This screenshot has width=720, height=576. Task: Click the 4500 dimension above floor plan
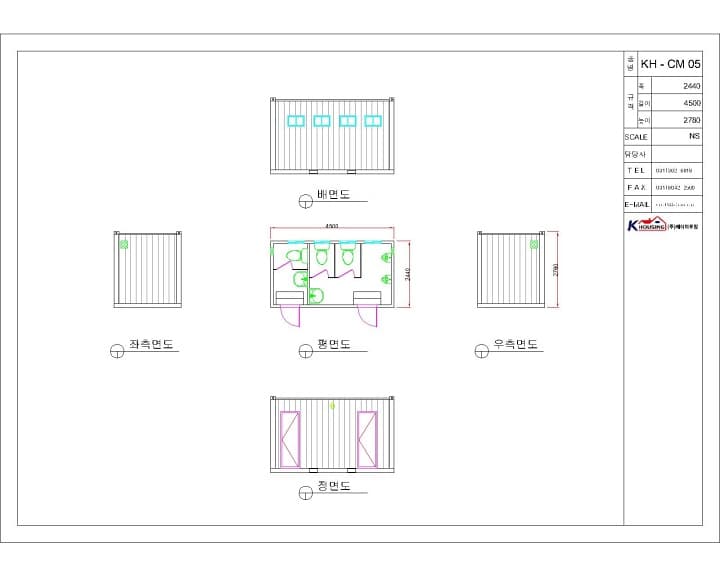coord(332,226)
